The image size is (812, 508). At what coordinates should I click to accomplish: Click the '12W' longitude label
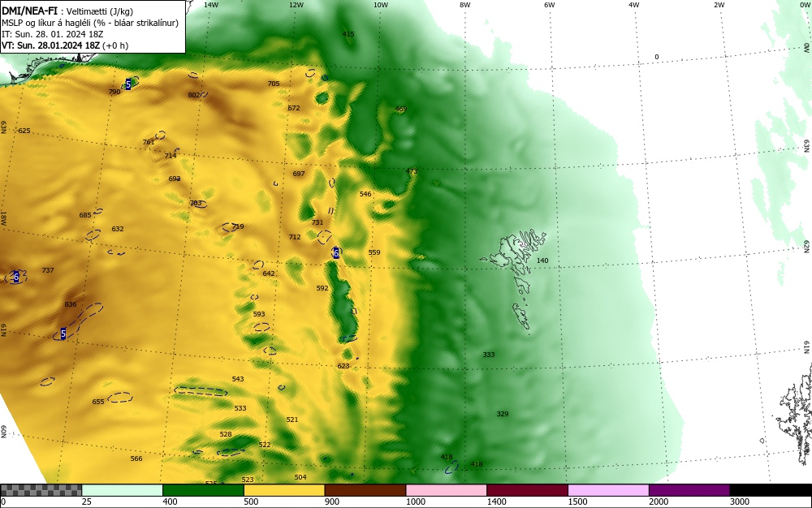(296, 5)
